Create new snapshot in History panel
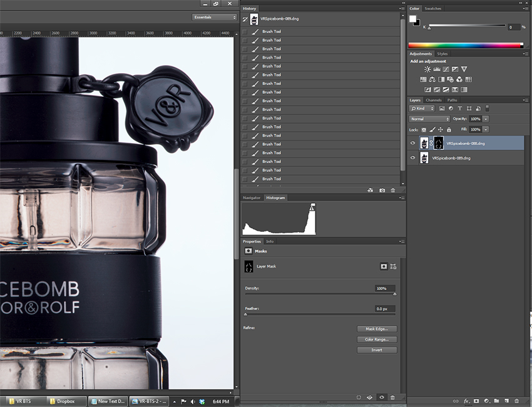 382,191
